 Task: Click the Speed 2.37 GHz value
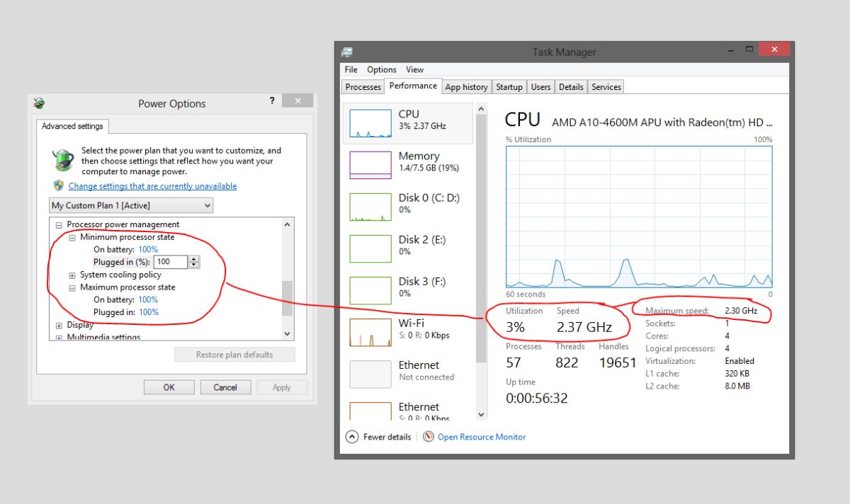pos(585,327)
